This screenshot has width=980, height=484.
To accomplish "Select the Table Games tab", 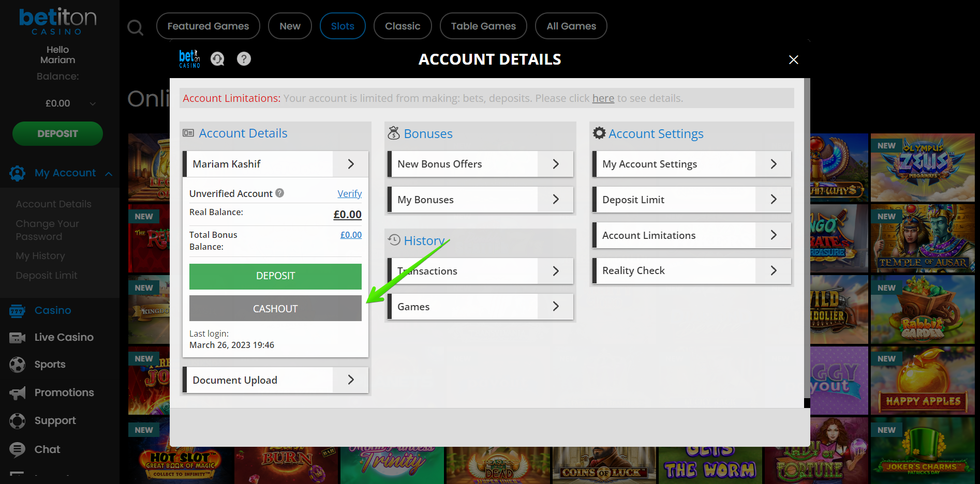I will coord(483,26).
